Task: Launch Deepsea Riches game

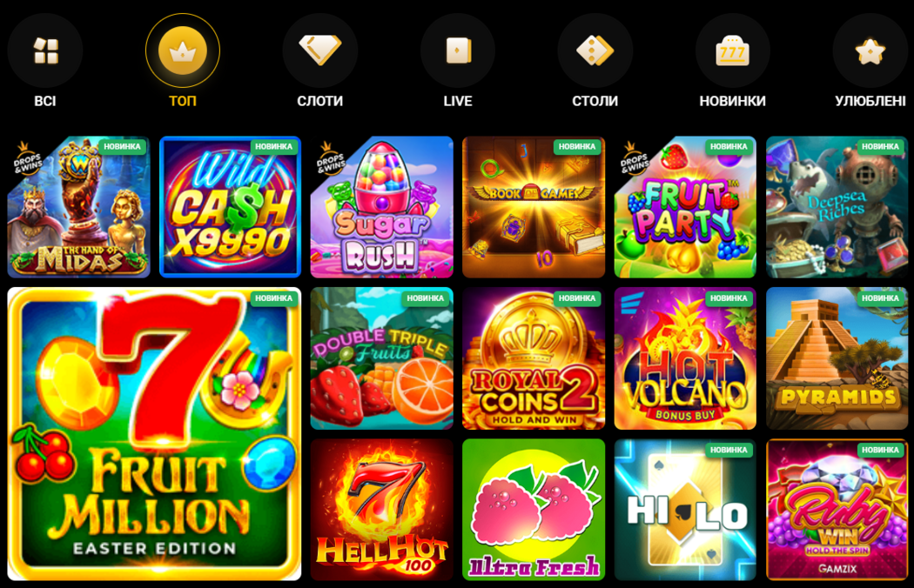Action: click(x=837, y=207)
